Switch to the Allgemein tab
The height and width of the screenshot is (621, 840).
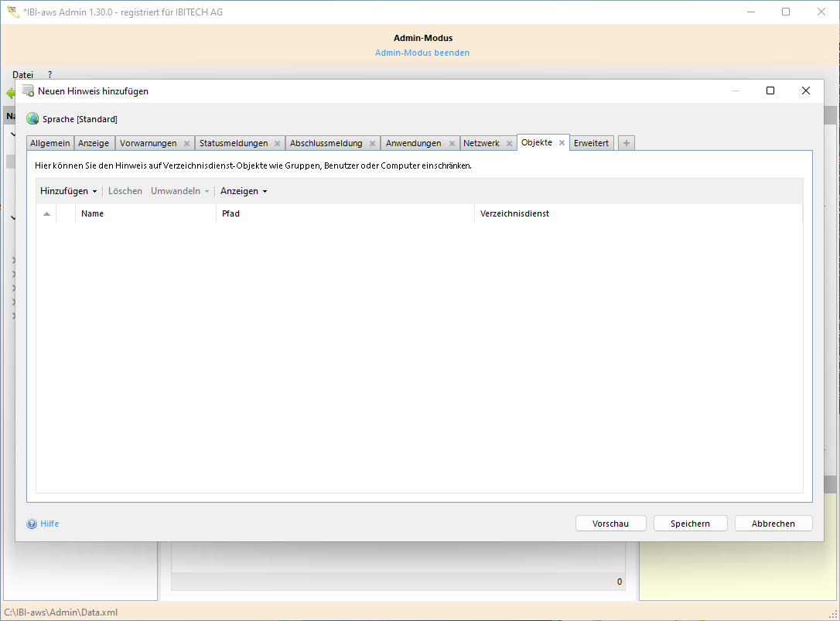point(50,143)
